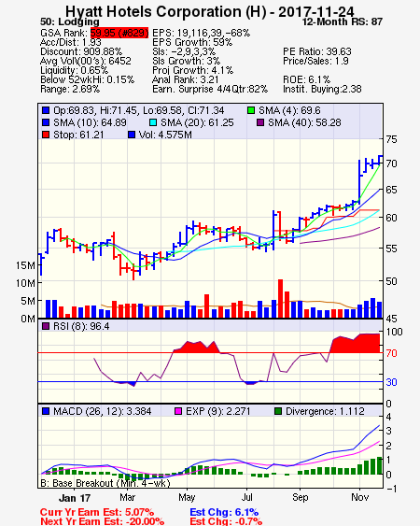Click the 'Proj Growth: 4.1%' text

pyautogui.click(x=193, y=70)
